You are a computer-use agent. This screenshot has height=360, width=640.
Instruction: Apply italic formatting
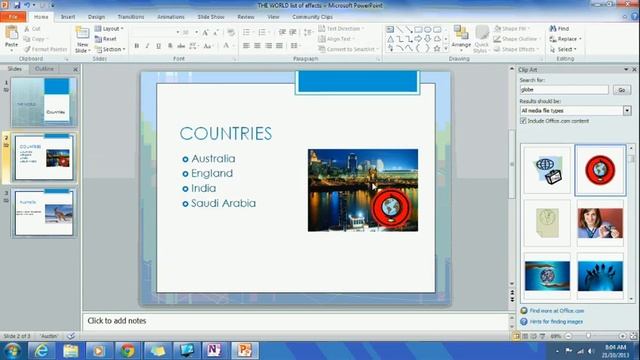(147, 46)
